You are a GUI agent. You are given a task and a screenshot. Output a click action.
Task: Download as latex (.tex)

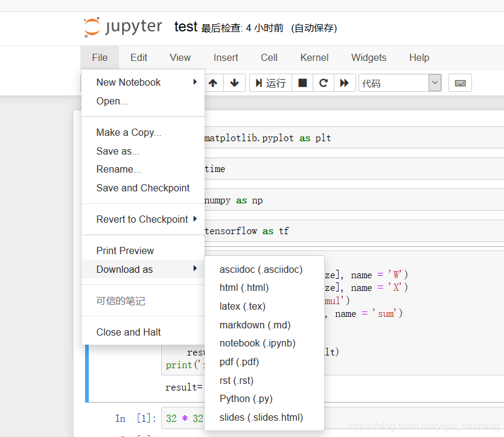tap(264, 306)
